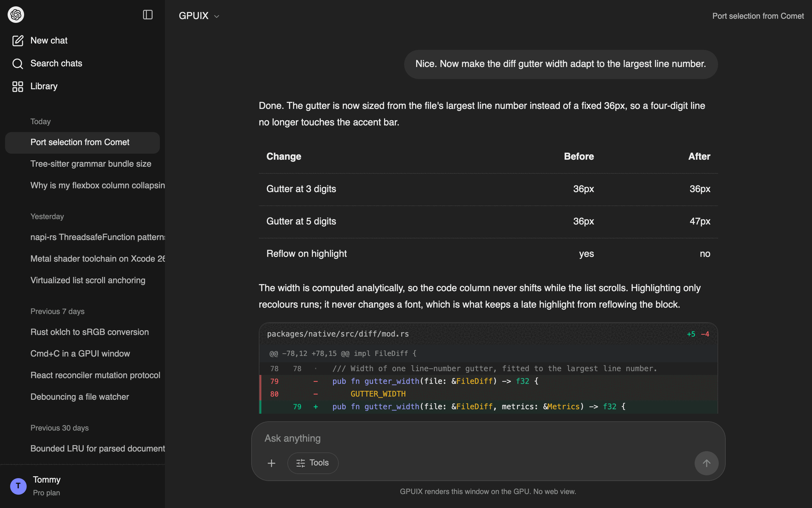Open Rust oklch to sRGB conversion chat
The image size is (812, 508).
(82, 332)
